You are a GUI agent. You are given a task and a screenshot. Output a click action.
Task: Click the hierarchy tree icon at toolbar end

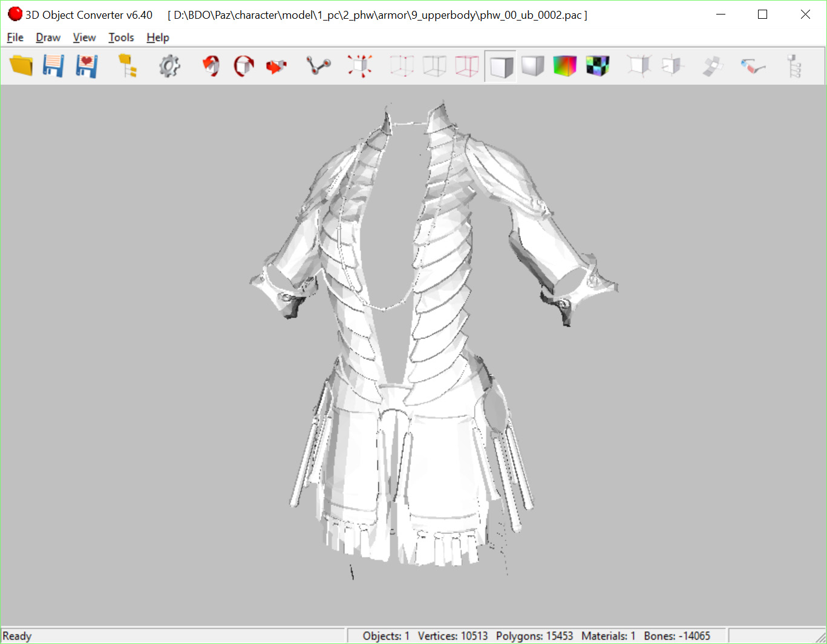pyautogui.click(x=794, y=65)
